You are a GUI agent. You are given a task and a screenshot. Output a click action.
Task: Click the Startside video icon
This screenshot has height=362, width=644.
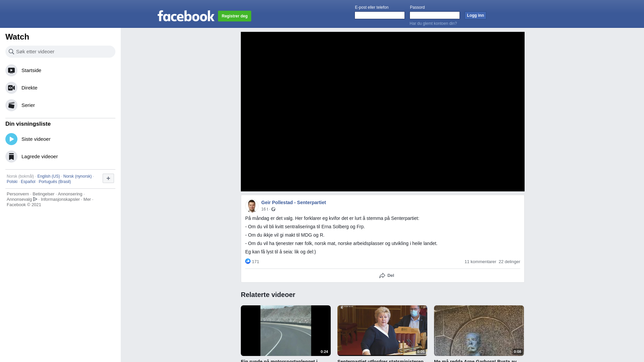11,70
